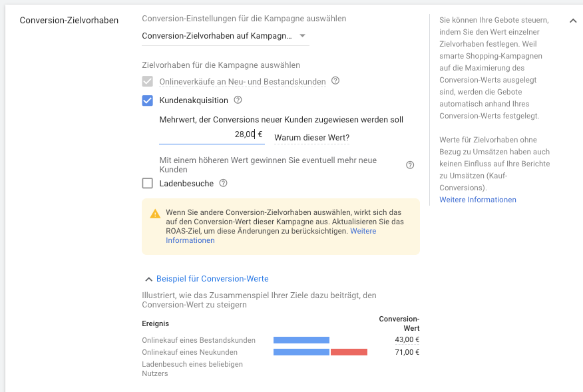
Task: Collapse panel using top-right chevron icon
Action: (x=573, y=21)
